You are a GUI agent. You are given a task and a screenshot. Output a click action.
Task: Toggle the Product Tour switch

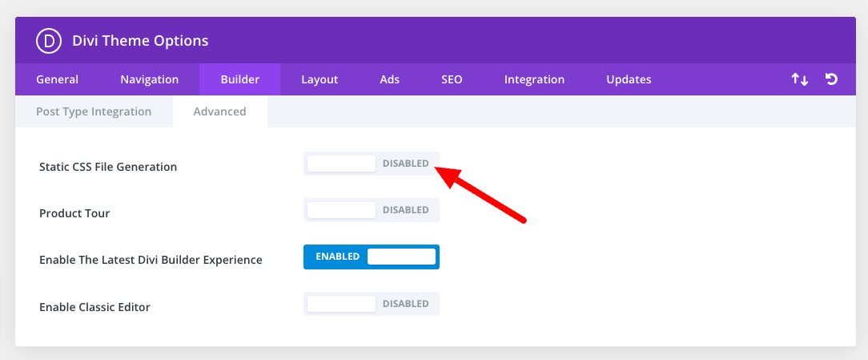pyautogui.click(x=372, y=210)
